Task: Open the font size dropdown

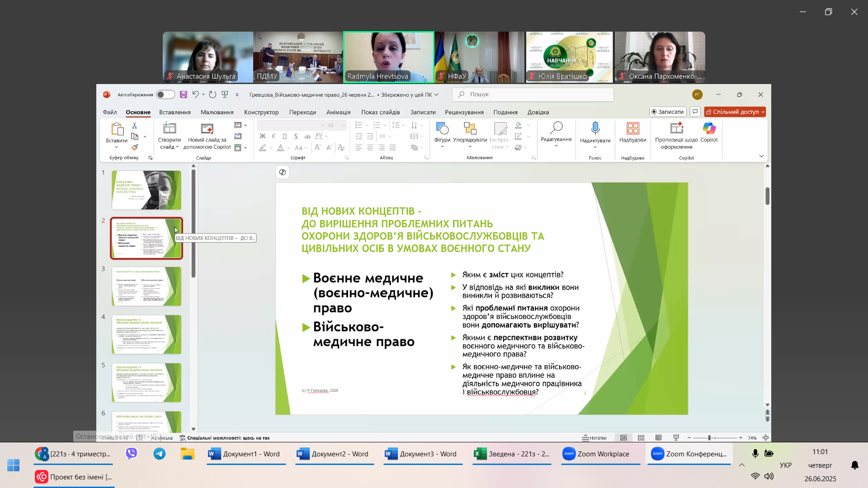Action: pyautogui.click(x=344, y=125)
